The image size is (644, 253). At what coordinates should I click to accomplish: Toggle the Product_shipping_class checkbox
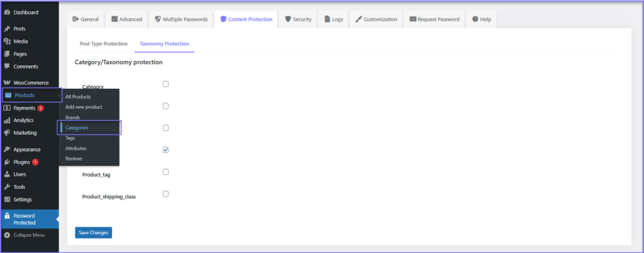165,194
